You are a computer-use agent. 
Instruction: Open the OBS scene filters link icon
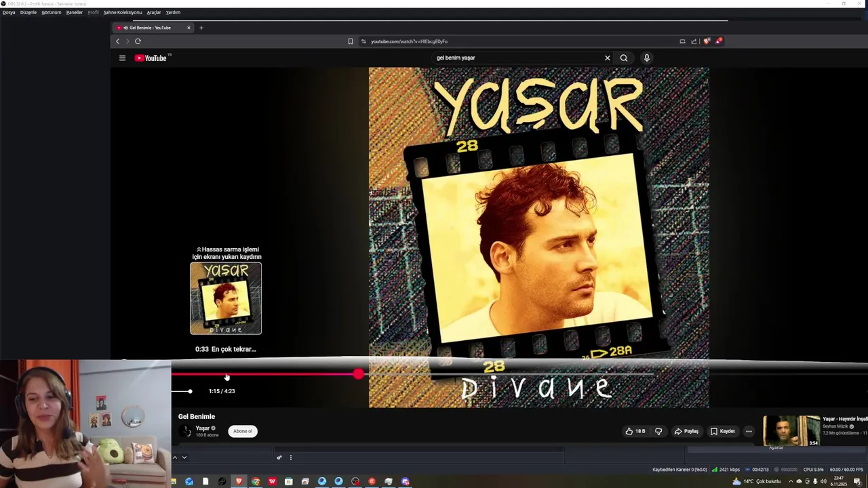tap(279, 457)
